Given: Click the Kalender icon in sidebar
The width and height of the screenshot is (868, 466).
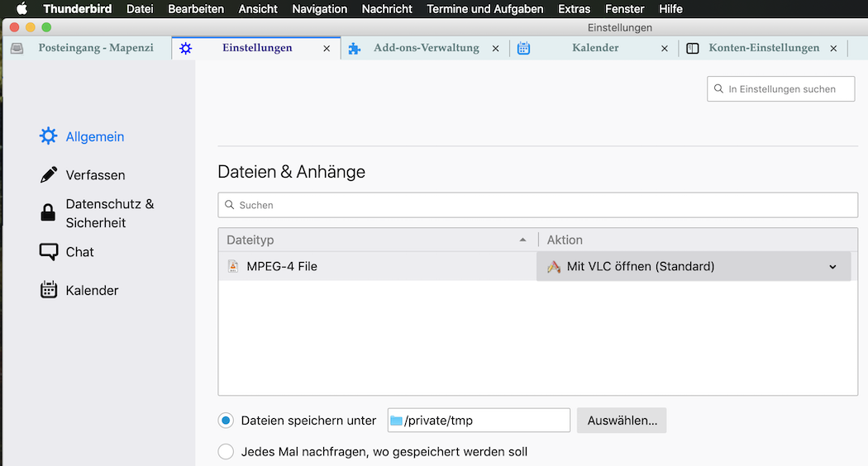Looking at the screenshot, I should [x=49, y=290].
